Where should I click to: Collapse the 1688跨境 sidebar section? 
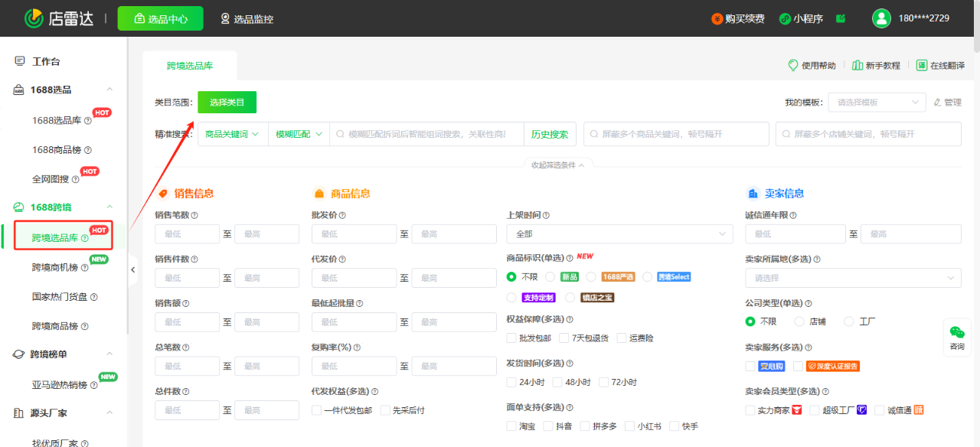pyautogui.click(x=109, y=207)
